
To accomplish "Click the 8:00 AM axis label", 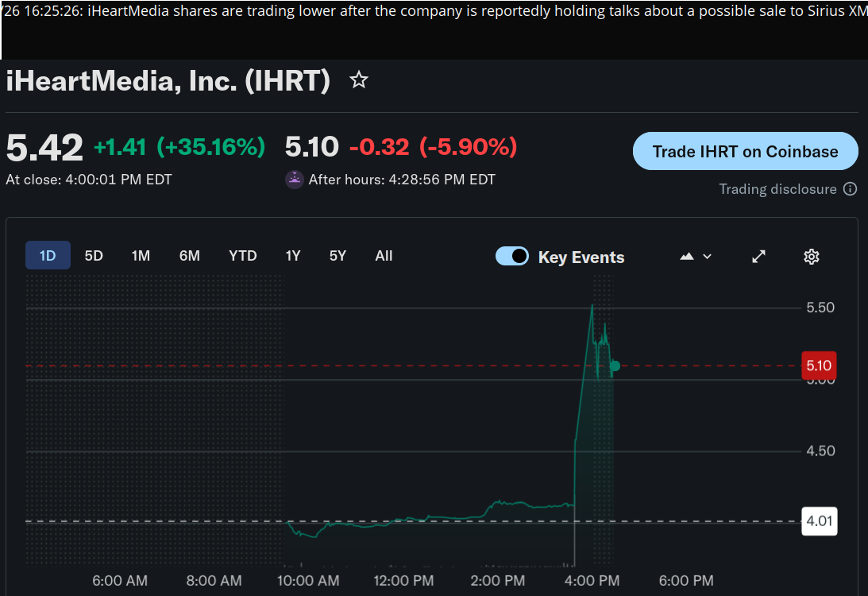I will (214, 580).
